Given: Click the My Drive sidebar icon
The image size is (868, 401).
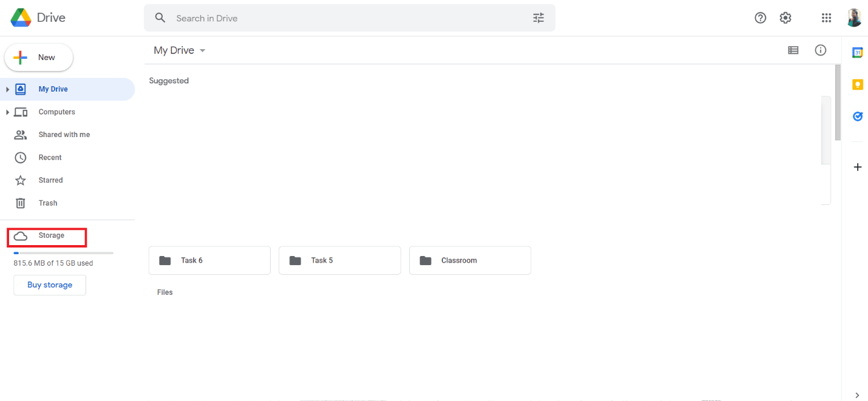Looking at the screenshot, I should click(x=21, y=89).
